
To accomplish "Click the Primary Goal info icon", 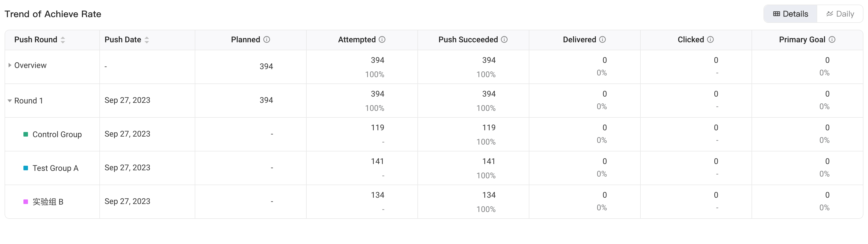I will [832, 39].
